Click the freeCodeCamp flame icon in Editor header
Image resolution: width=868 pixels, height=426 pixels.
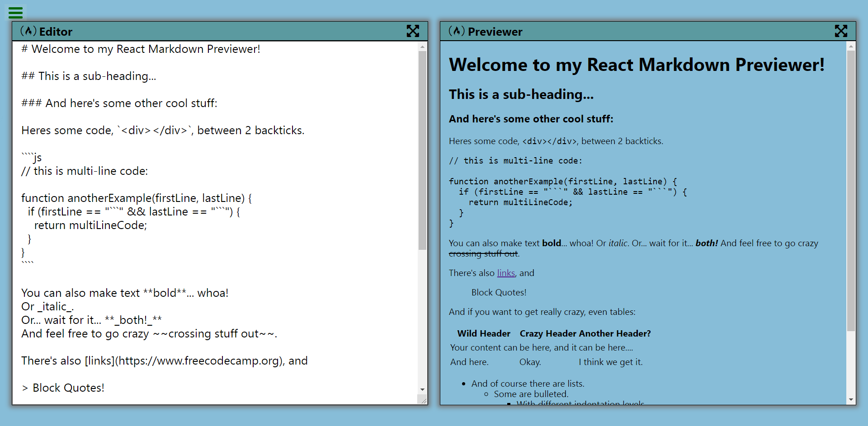point(28,31)
